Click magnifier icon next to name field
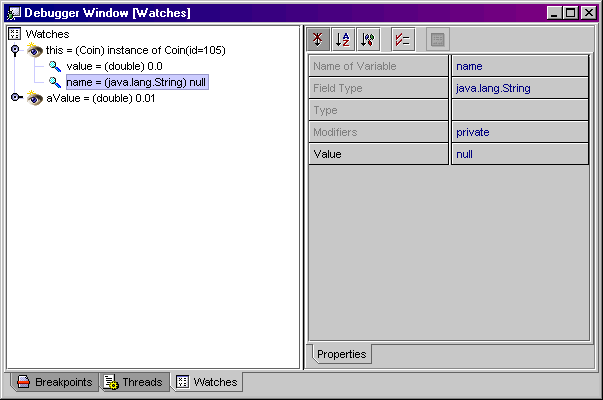 (x=55, y=82)
